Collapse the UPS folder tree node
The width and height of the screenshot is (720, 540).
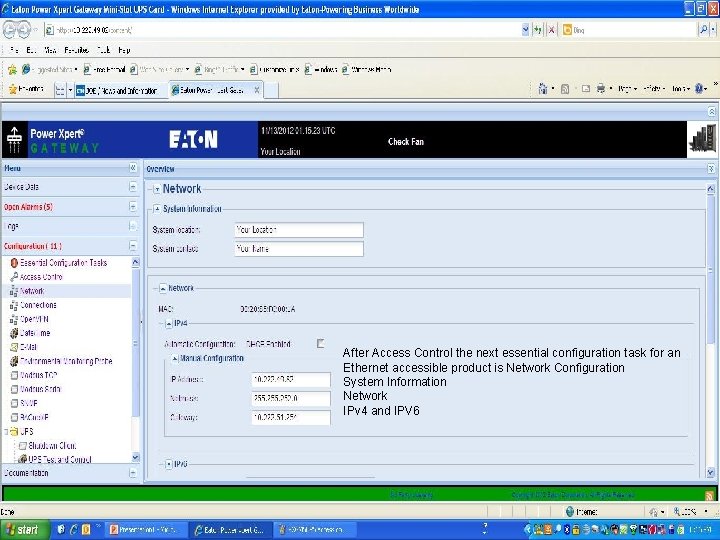tap(6, 432)
